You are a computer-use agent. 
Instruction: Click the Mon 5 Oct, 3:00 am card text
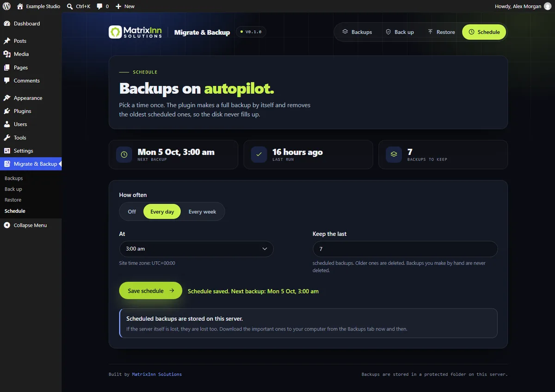pos(176,152)
